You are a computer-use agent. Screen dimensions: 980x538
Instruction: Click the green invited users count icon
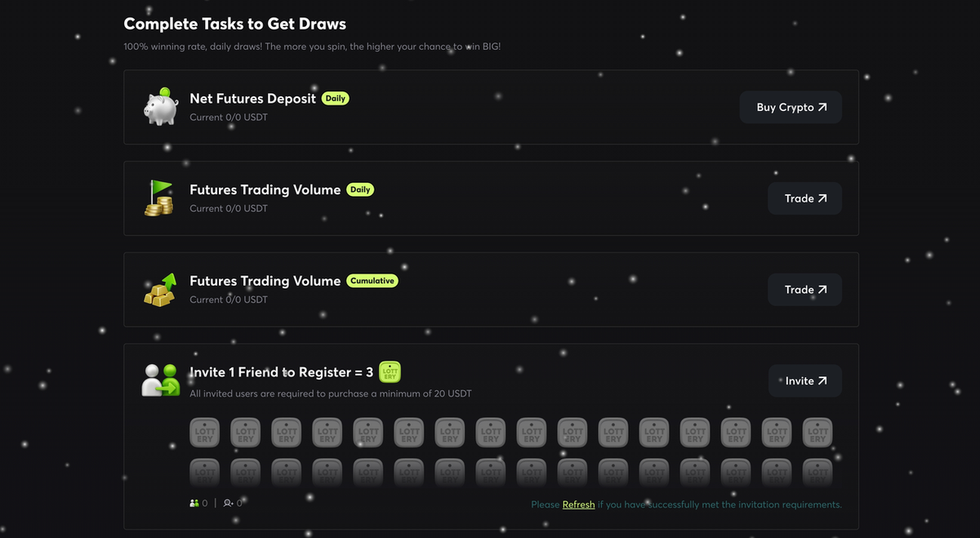tap(194, 503)
